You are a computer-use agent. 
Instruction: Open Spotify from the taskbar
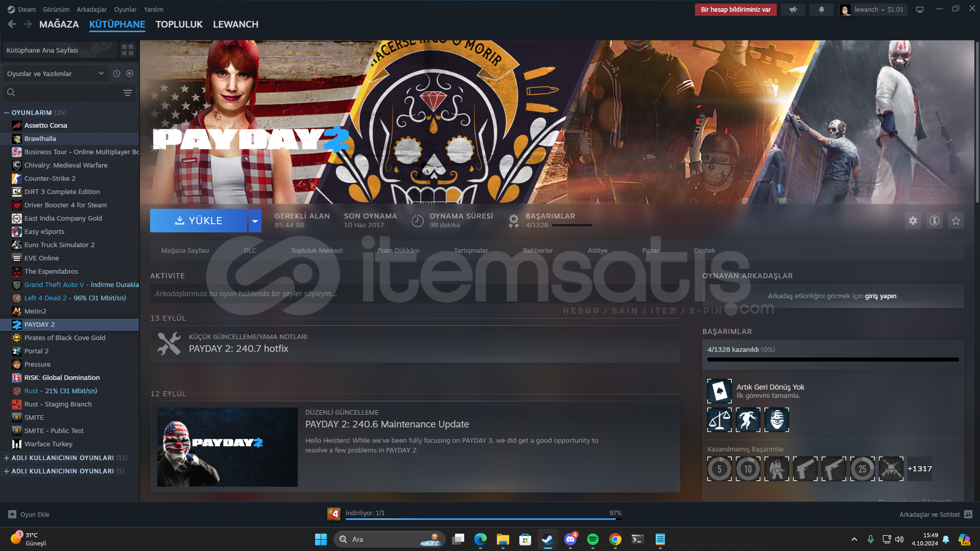click(x=593, y=539)
